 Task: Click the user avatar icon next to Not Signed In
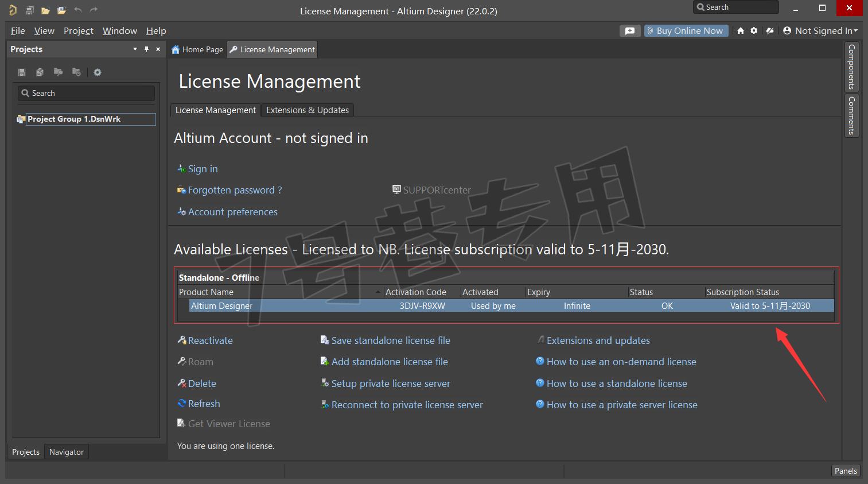point(787,31)
